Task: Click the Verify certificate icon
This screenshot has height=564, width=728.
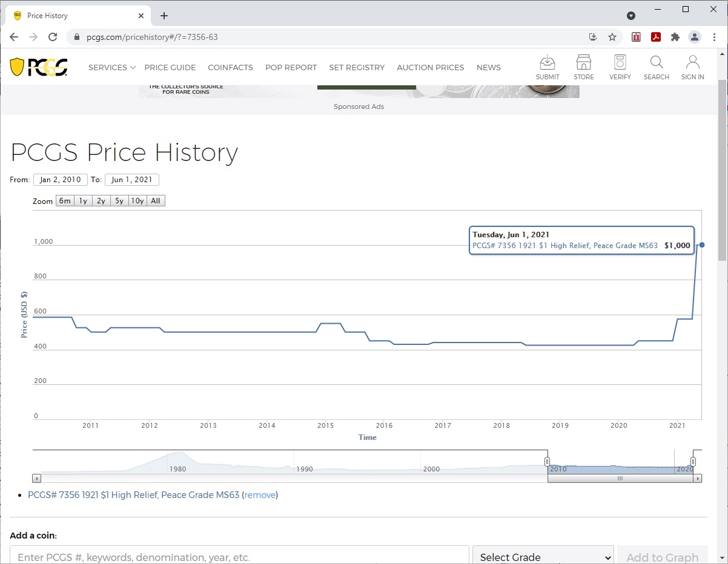Action: point(620,67)
